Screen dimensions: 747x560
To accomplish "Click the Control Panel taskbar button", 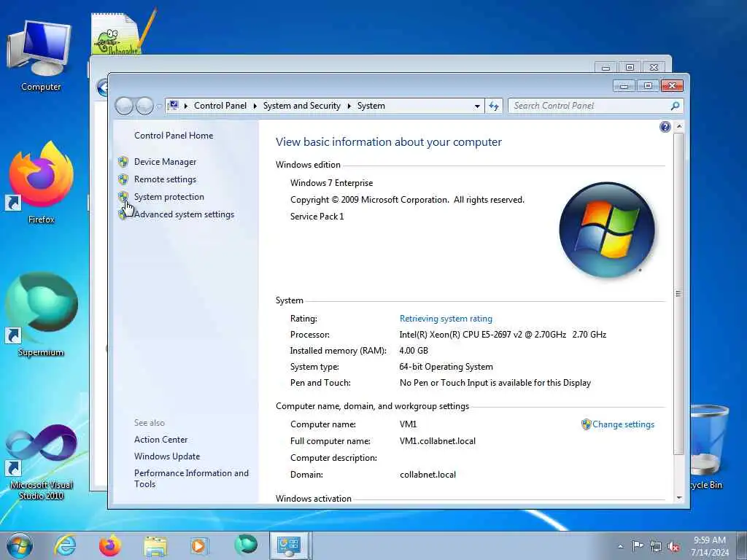I will [x=289, y=545].
